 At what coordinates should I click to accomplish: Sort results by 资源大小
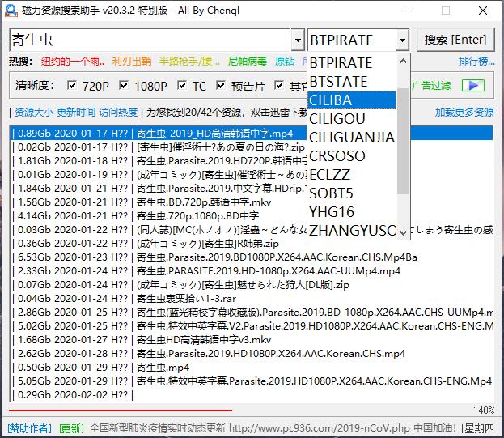click(34, 112)
